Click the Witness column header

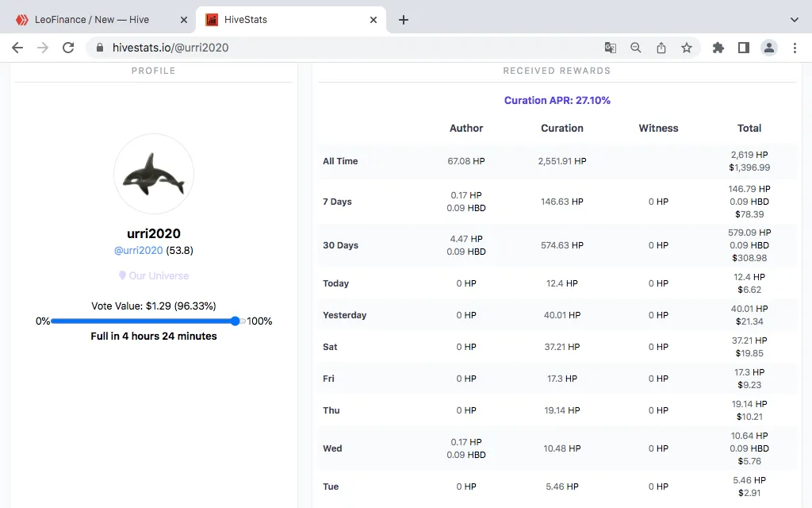pos(658,128)
